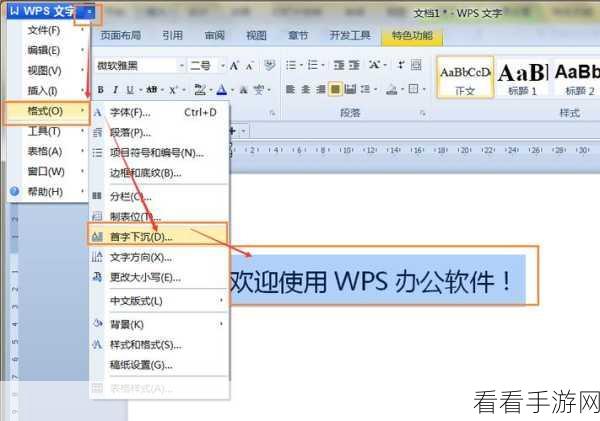
Task: Center align the text
Action: (305, 90)
